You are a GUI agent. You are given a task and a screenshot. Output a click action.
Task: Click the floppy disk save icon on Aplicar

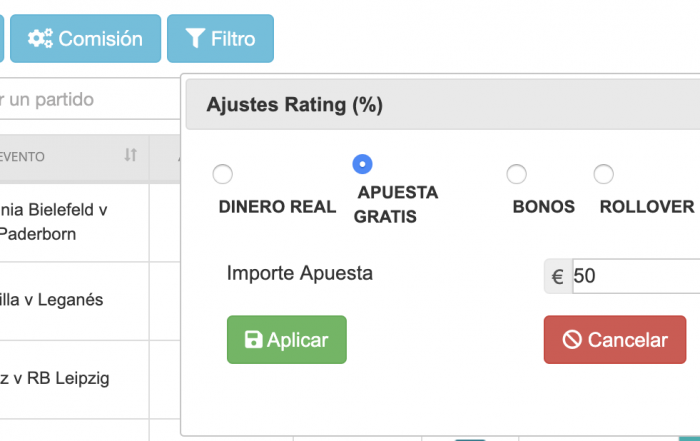tap(253, 340)
